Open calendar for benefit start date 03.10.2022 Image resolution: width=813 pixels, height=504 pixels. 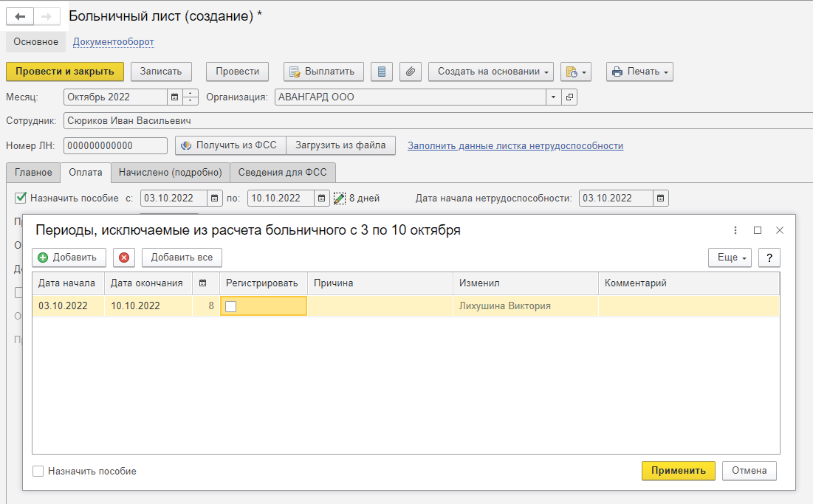[x=214, y=198]
